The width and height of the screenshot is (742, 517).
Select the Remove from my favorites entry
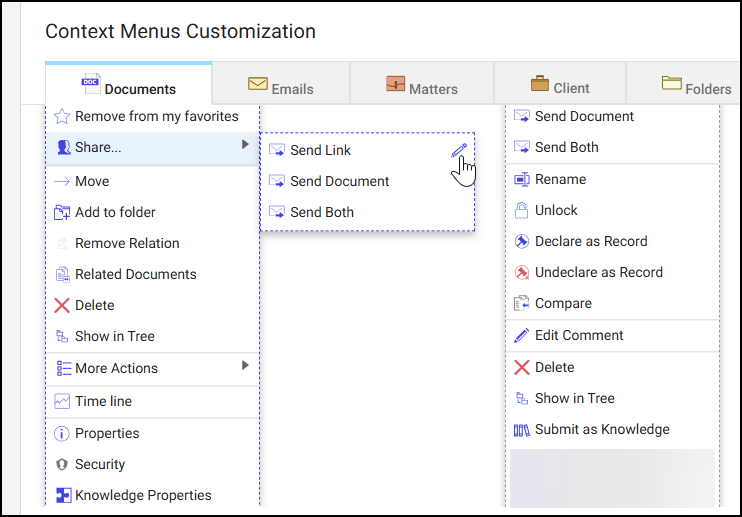click(x=153, y=116)
